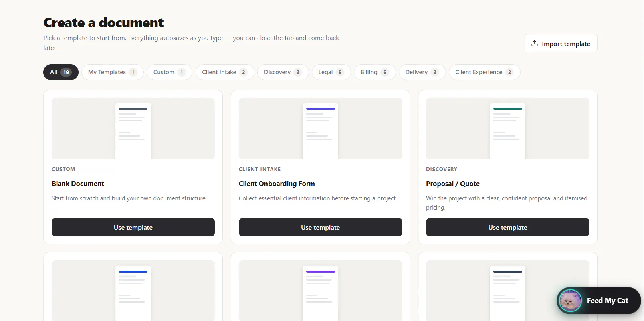The image size is (644, 321).
Task: Click the CUSTOM category label
Action: pyautogui.click(x=63, y=169)
